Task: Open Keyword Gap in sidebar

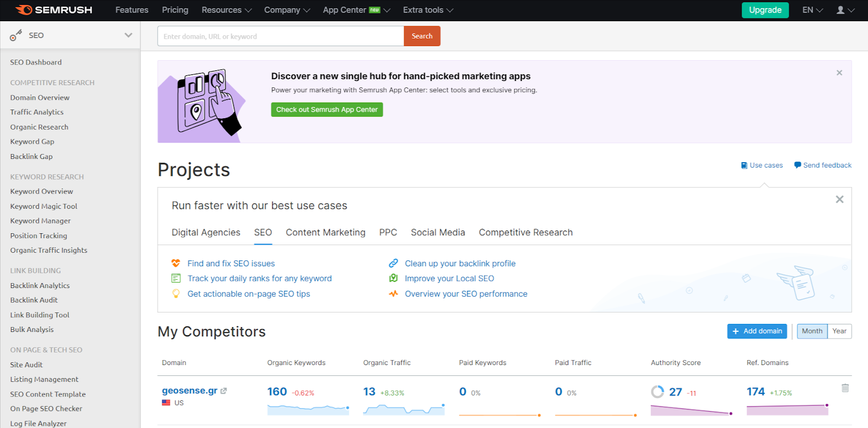Action: pyautogui.click(x=32, y=142)
